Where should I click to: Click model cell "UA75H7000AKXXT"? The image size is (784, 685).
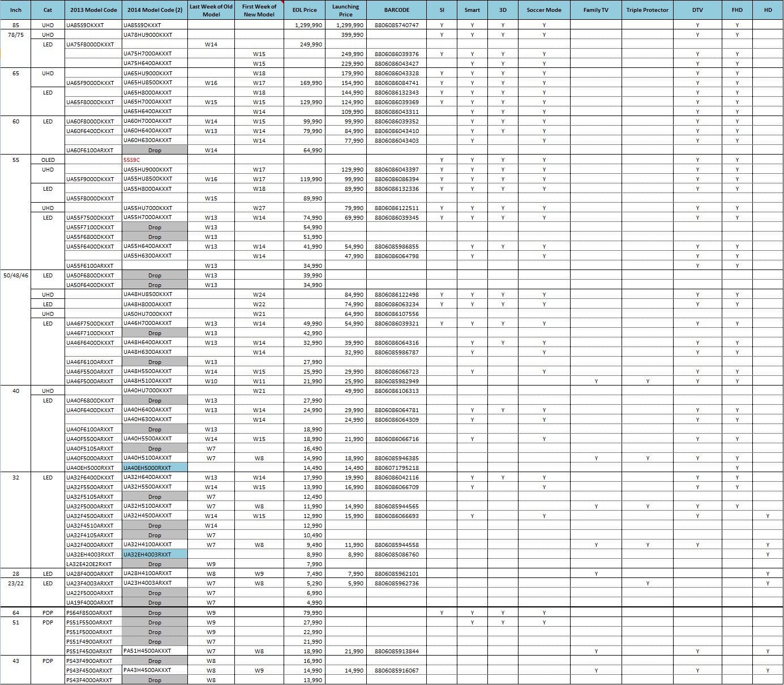coord(155,54)
